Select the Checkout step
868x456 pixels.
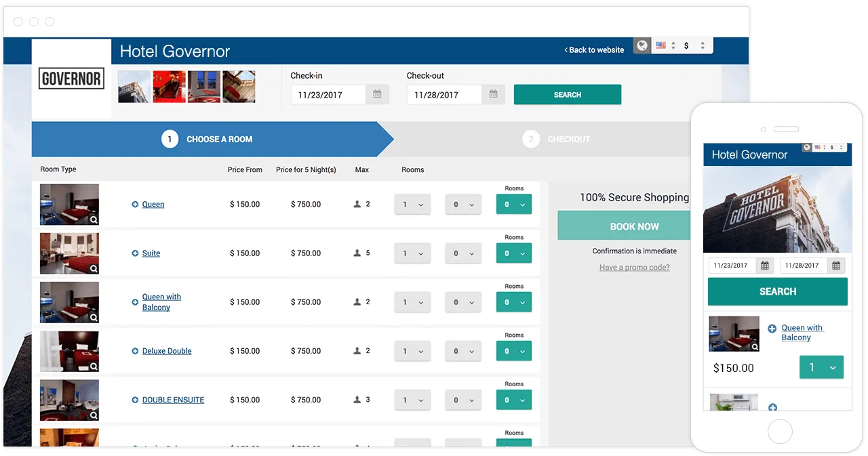coord(556,139)
